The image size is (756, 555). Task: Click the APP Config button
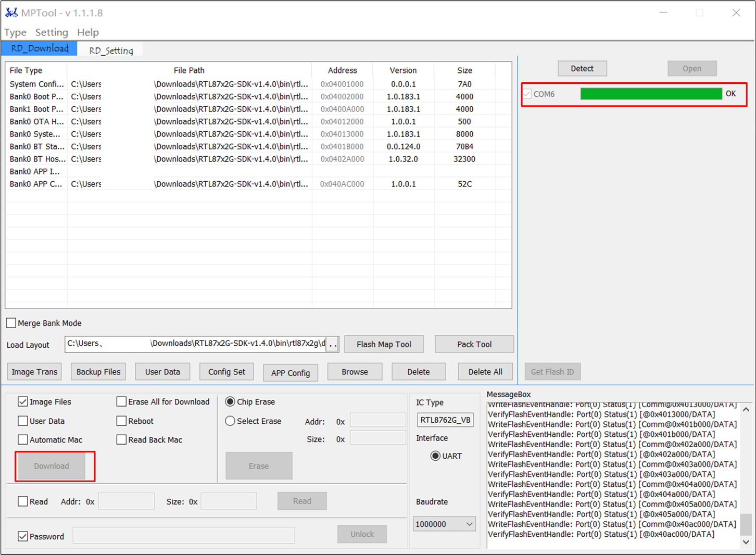click(290, 373)
